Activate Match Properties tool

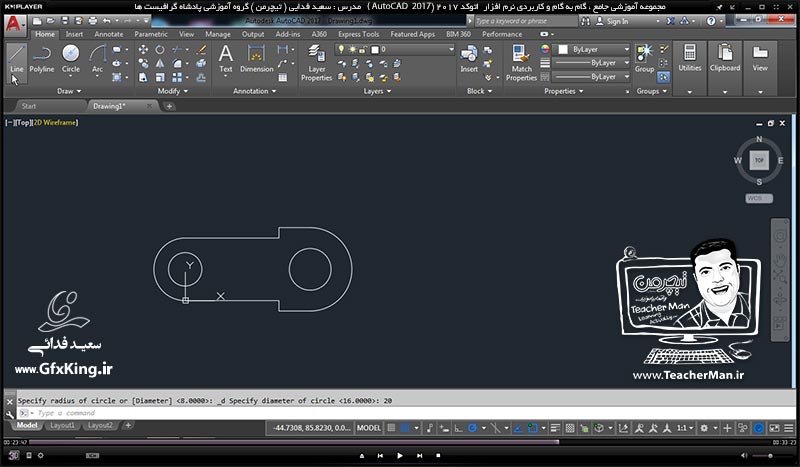click(521, 63)
